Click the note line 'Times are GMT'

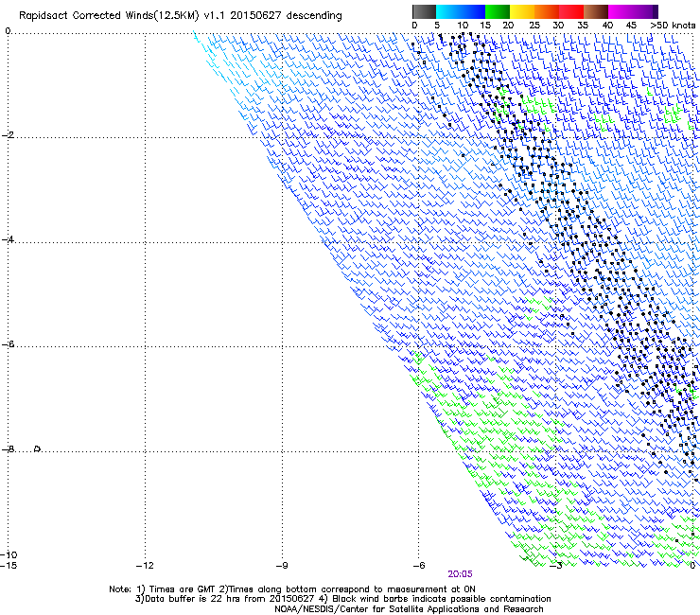[x=183, y=589]
